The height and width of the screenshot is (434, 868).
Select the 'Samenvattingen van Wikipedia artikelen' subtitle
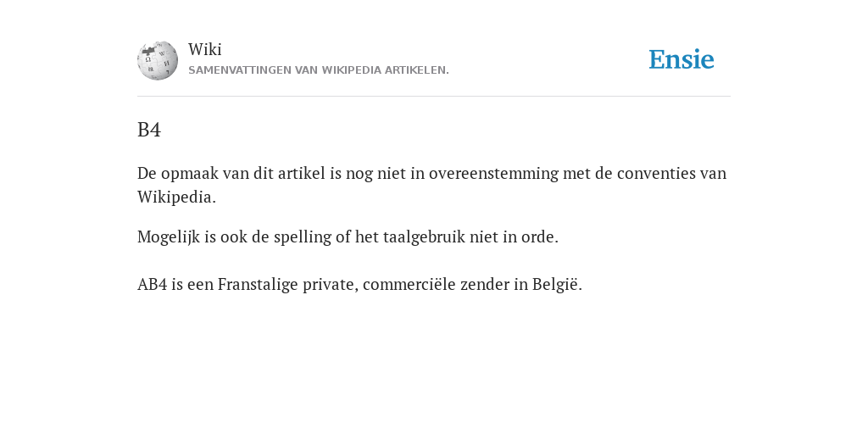[319, 70]
